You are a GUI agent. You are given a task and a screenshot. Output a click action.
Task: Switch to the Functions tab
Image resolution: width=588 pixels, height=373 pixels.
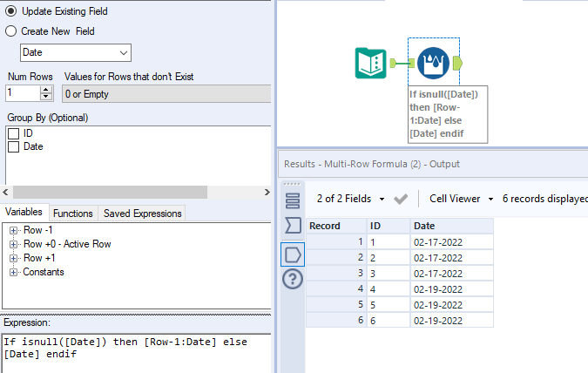(x=72, y=214)
